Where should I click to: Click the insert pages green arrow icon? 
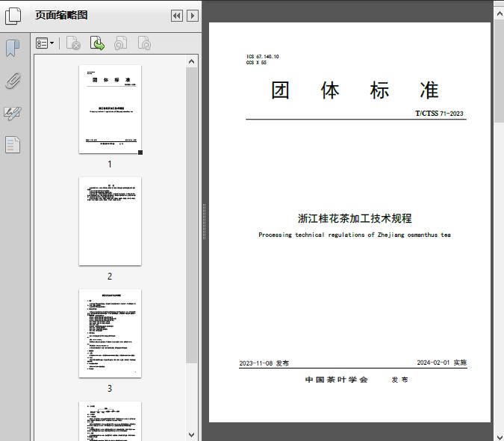tap(97, 43)
